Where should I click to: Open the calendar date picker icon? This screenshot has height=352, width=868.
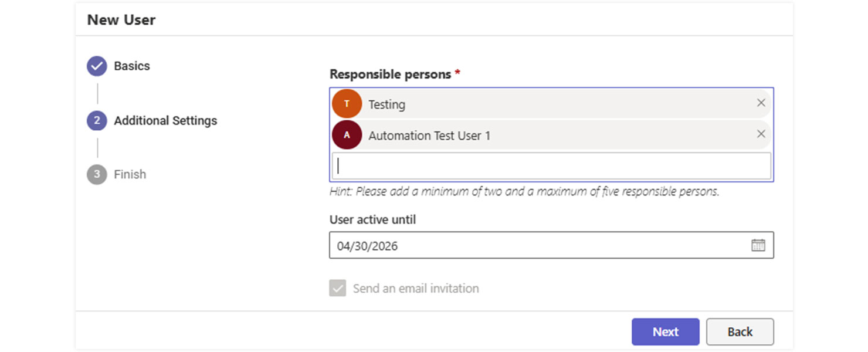pyautogui.click(x=758, y=245)
